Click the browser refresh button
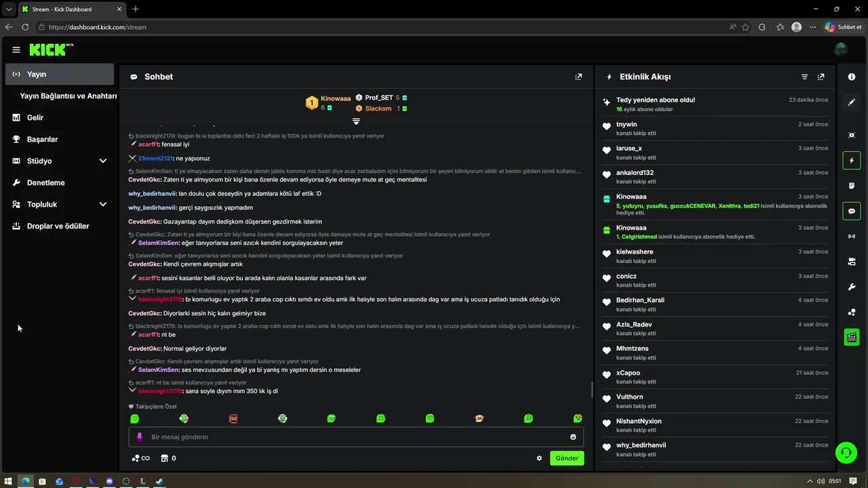 tap(25, 27)
